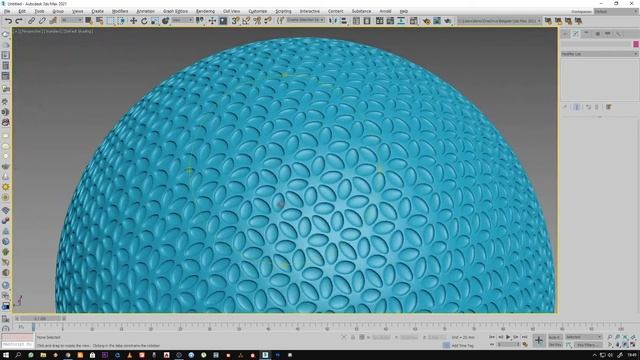Click the Configure Modifier Sets icon
This screenshot has height=360, width=640.
point(609,107)
